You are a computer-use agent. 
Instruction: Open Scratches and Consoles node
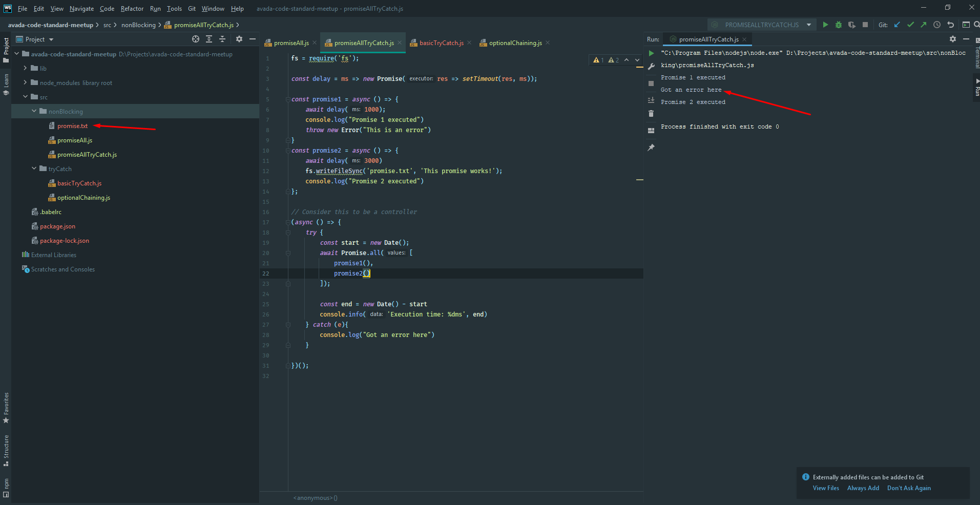[x=62, y=269]
